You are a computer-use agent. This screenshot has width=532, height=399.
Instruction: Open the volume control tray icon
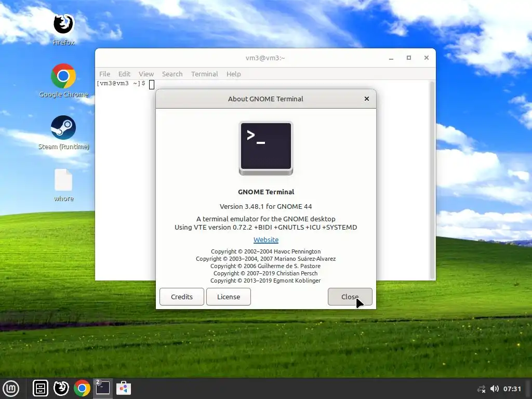pos(495,389)
